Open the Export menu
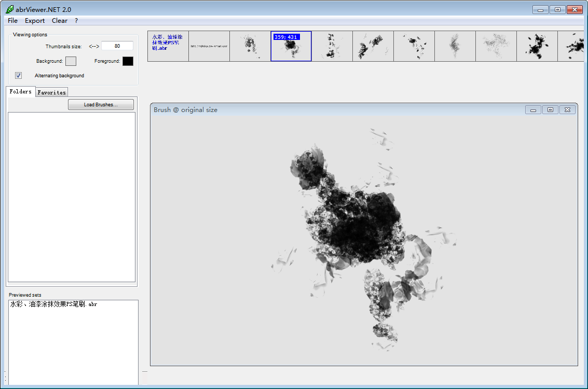Viewport: 588px width, 389px height. (x=35, y=21)
